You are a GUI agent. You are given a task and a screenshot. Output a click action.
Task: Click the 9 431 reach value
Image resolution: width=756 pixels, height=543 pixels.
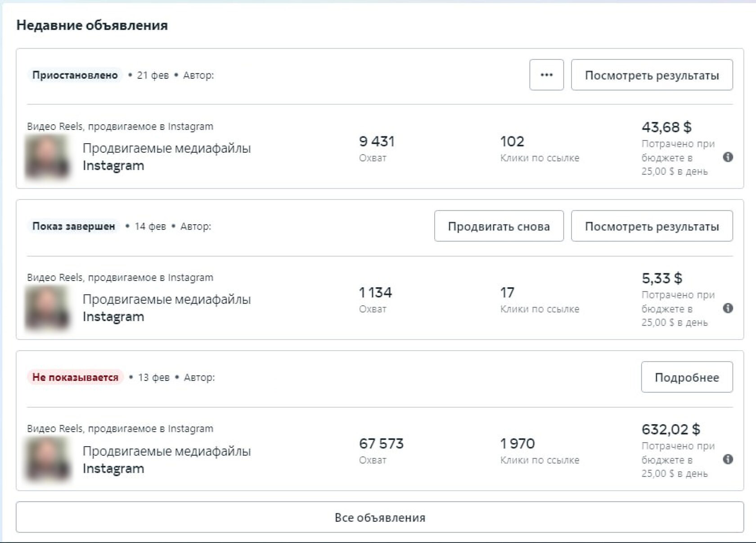tap(377, 141)
